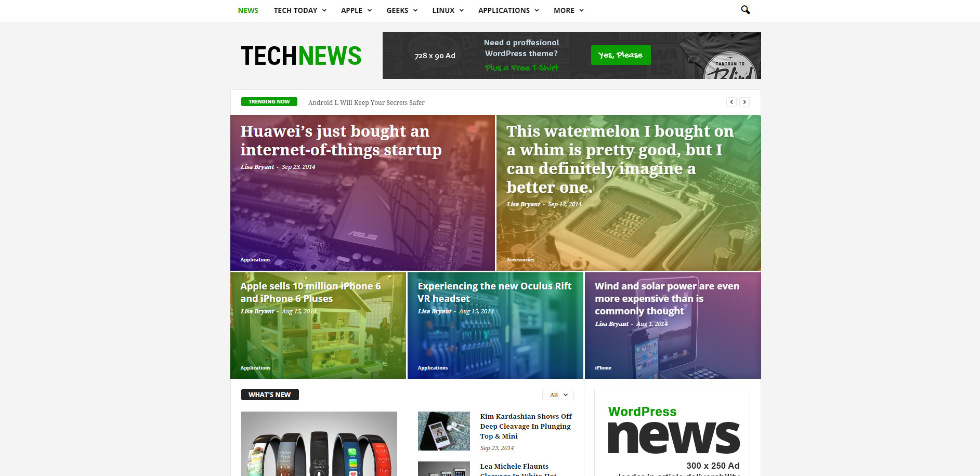This screenshot has height=476, width=980.
Task: Open the search magnifier icon
Action: tap(745, 10)
